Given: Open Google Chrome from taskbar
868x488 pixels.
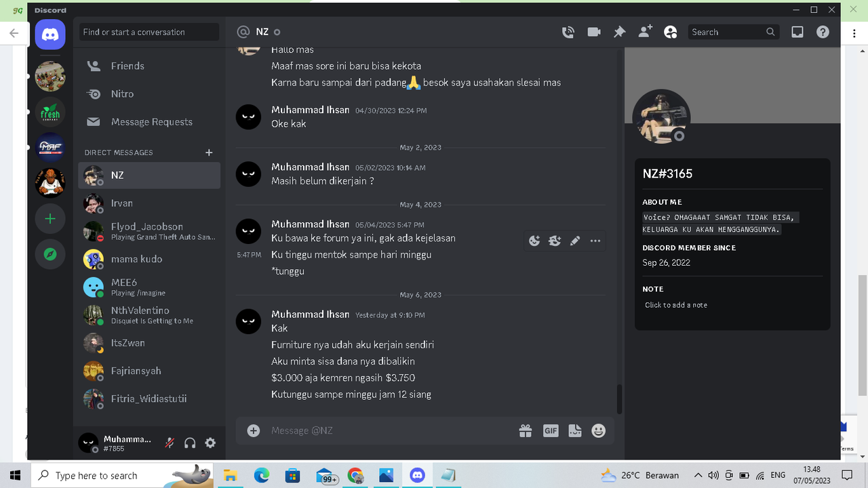Looking at the screenshot, I should 355,475.
